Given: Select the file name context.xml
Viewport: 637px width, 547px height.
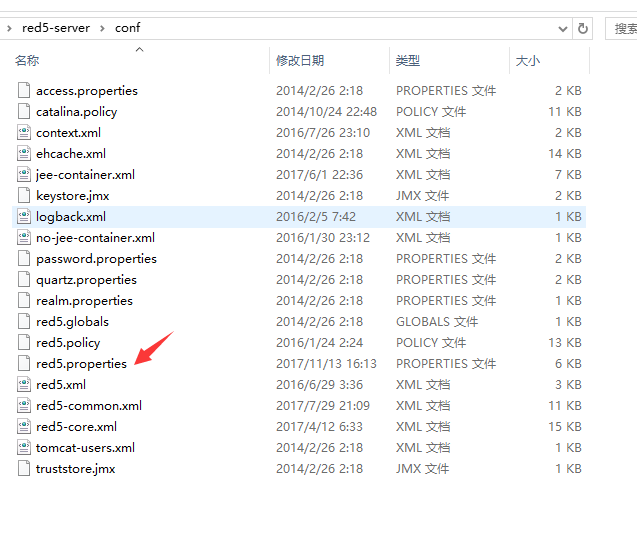Looking at the screenshot, I should (x=68, y=132).
